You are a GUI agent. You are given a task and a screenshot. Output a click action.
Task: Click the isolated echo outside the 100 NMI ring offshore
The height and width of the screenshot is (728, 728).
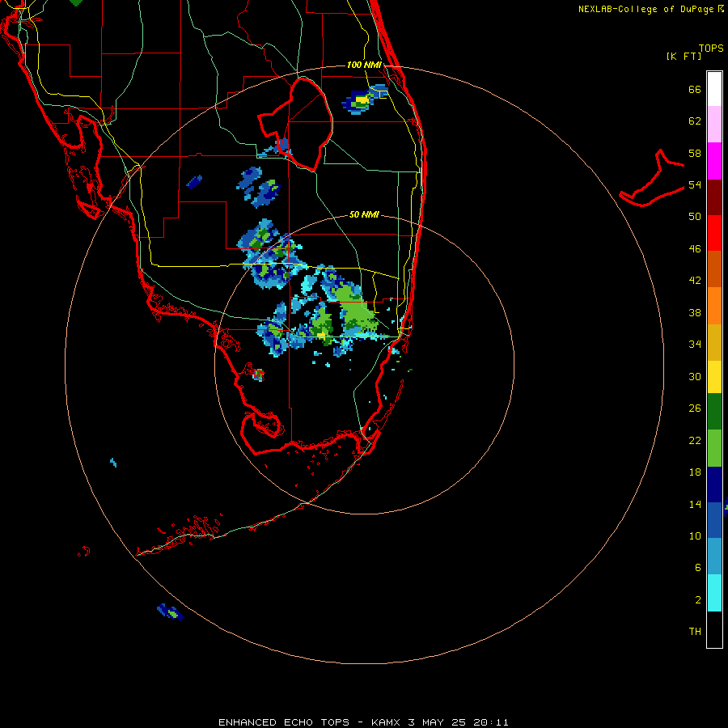click(171, 612)
